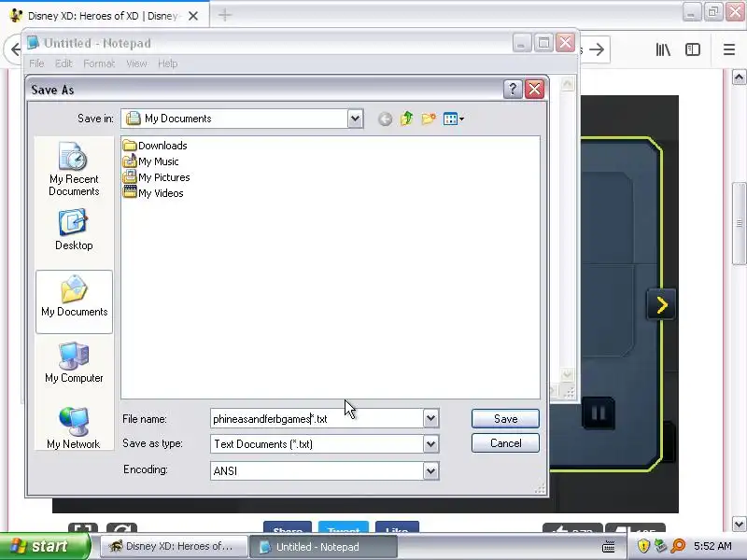
Task: Open Notepad View menu
Action: pyautogui.click(x=136, y=63)
